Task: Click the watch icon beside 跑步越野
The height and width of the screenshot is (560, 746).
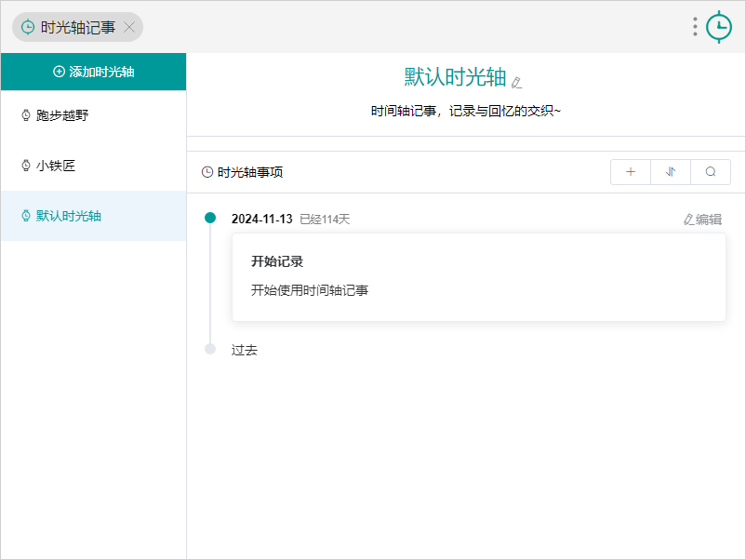Action: pos(26,115)
